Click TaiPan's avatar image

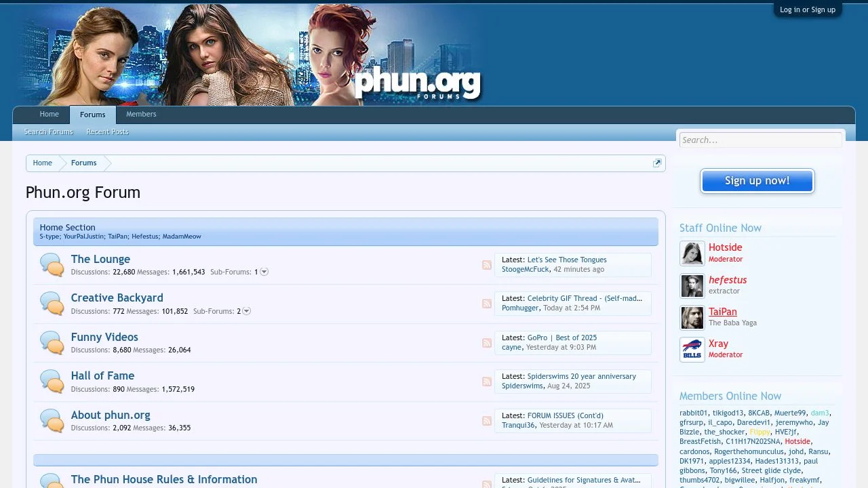click(x=692, y=317)
